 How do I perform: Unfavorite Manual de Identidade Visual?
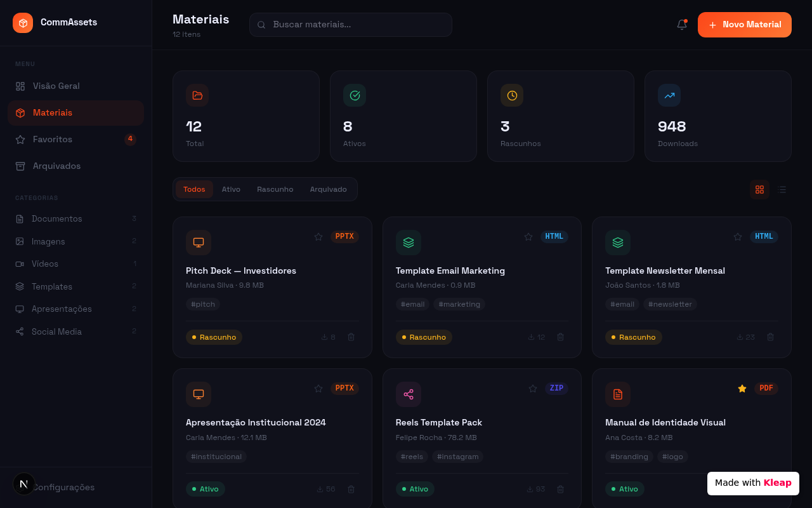pyautogui.click(x=742, y=389)
